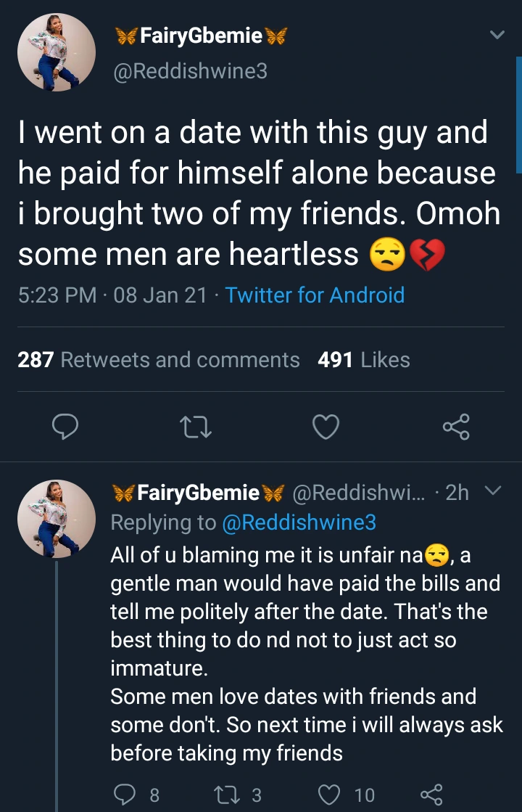The width and height of the screenshot is (522, 812).
Task: Open the reply author's profile picture
Action: [x=57, y=518]
